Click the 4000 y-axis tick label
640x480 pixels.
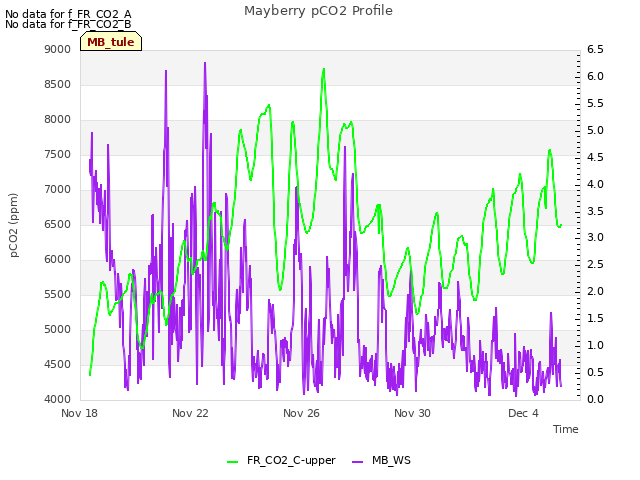coord(58,400)
